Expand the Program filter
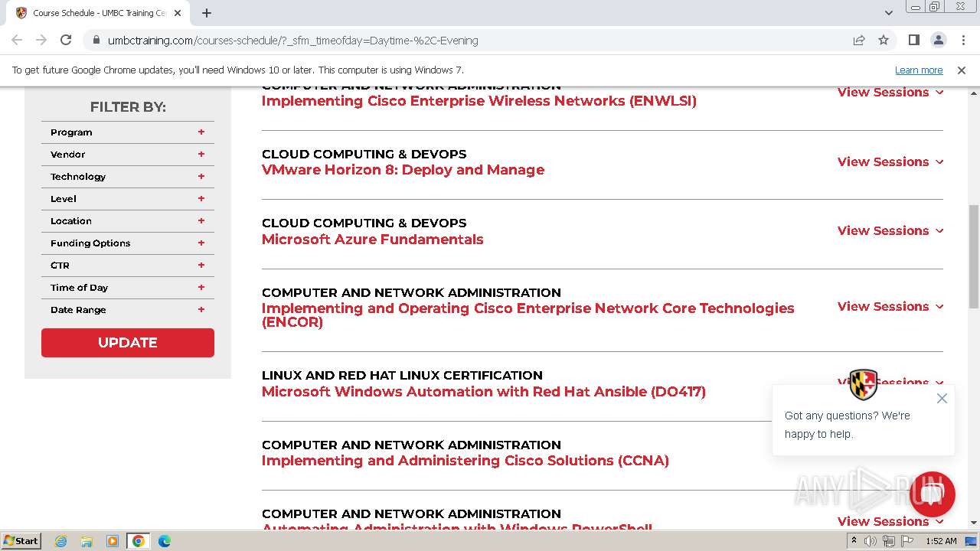The height and width of the screenshot is (551, 980). (128, 132)
